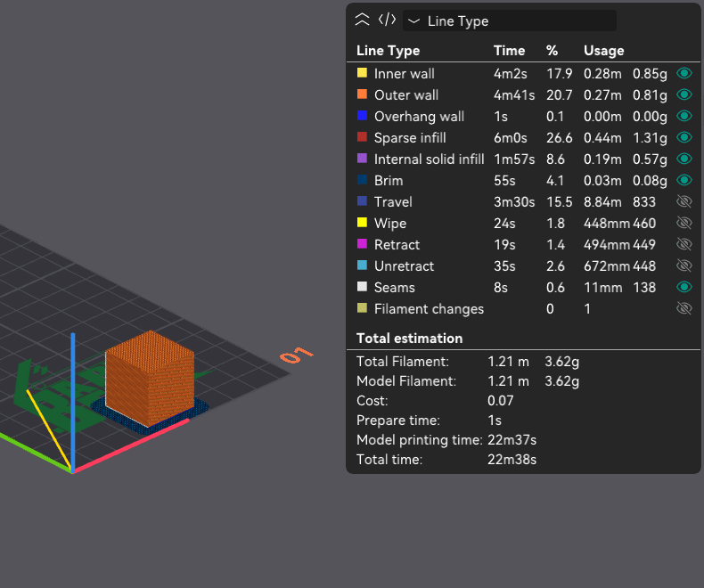Click the dark blue Brim color swatch
Screen dimensions: 704x588
(x=362, y=180)
